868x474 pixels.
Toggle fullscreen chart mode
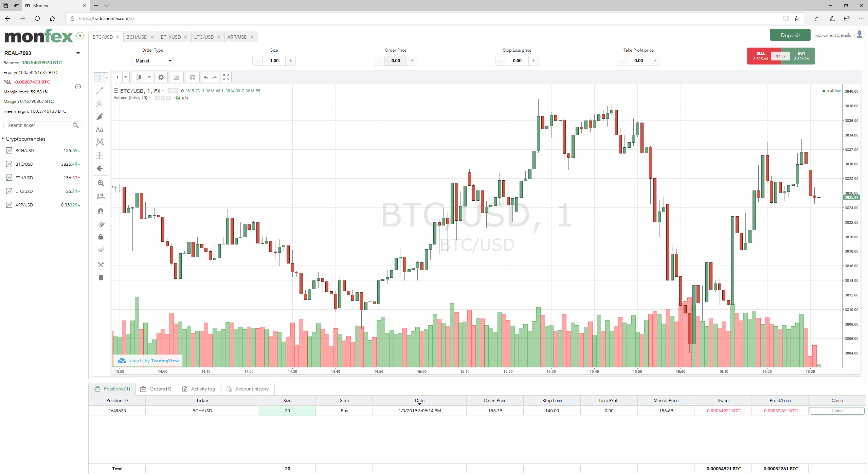[226, 77]
